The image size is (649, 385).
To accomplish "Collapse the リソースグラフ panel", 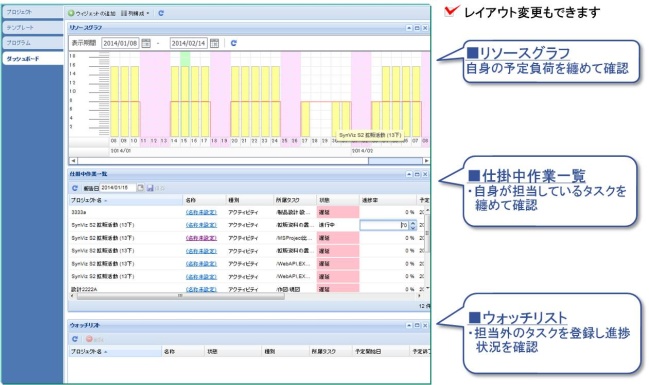I will pyautogui.click(x=409, y=28).
